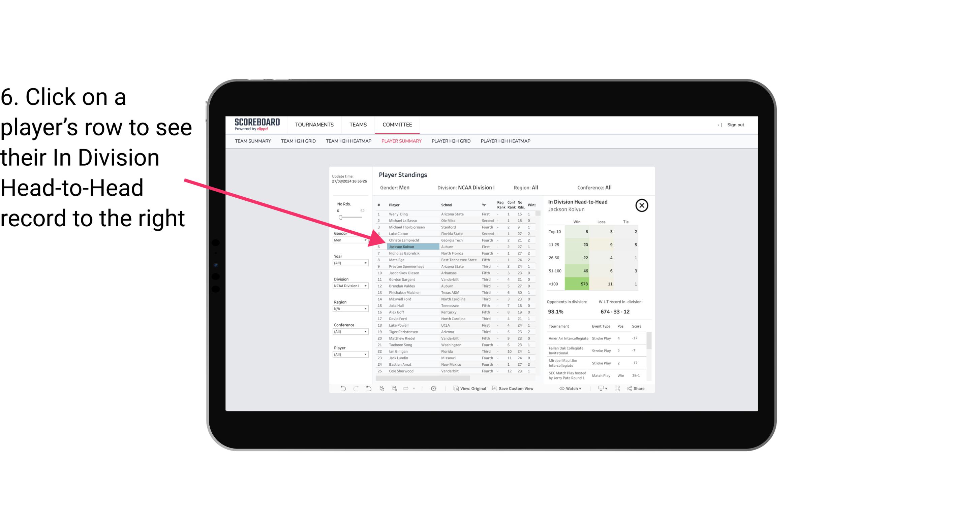Viewport: 980px width, 527px height.
Task: Close the In Division Head-to-Head panel
Action: 642,205
